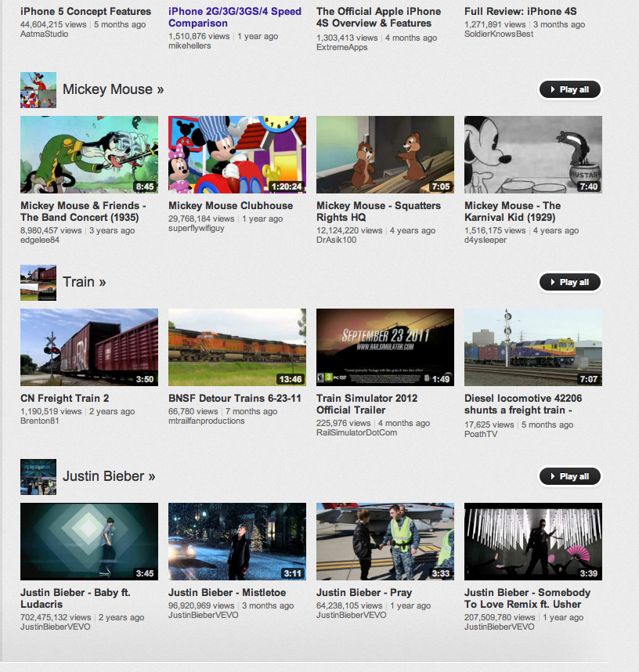Visit JustinBieberVEVO under Baby ft. Ludacris
This screenshot has width=639, height=672.
coord(56,627)
